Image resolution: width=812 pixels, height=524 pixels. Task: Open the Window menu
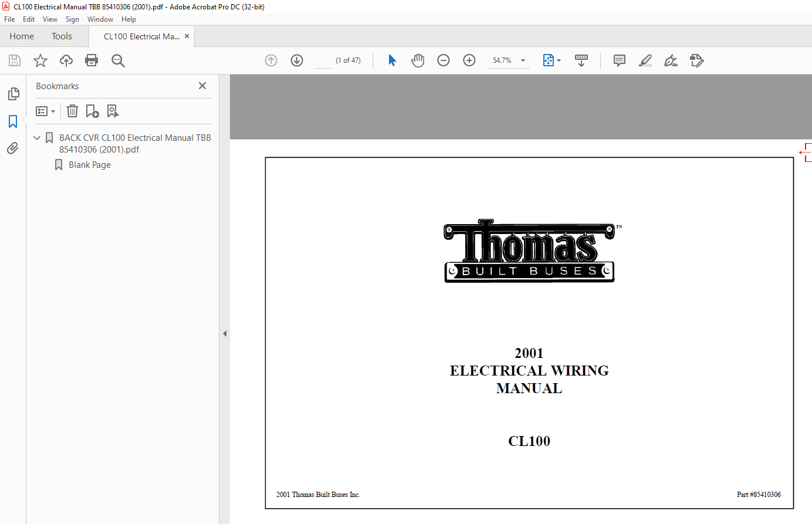(x=100, y=19)
